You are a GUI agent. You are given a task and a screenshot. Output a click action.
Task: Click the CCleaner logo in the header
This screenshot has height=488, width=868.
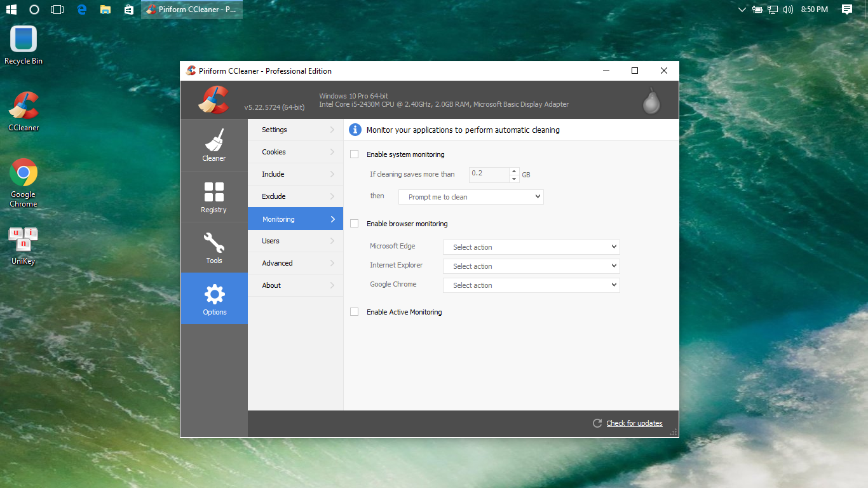click(213, 100)
